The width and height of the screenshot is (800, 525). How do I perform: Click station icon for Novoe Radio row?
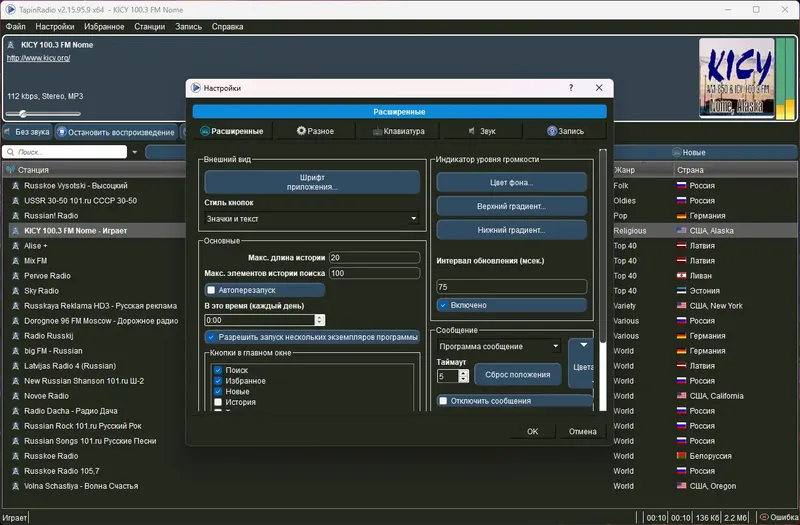point(15,396)
